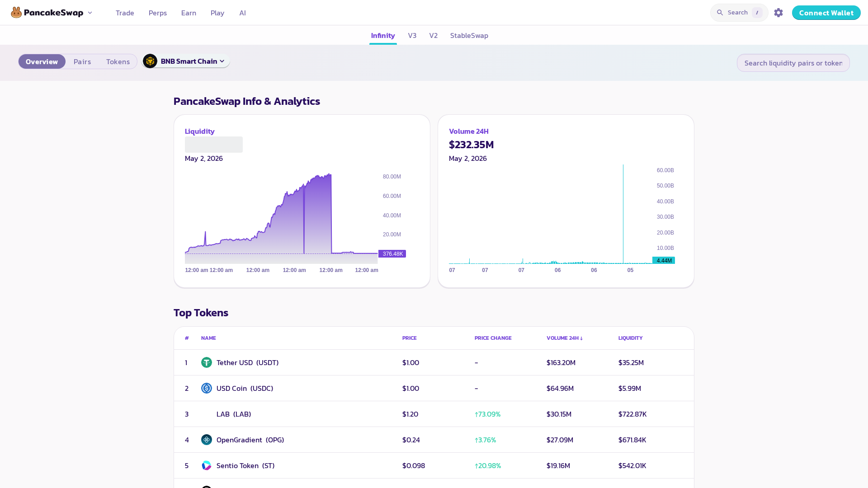Expand the chevron next to PancakeSwap logo
Image resolution: width=868 pixels, height=488 pixels.
click(90, 13)
